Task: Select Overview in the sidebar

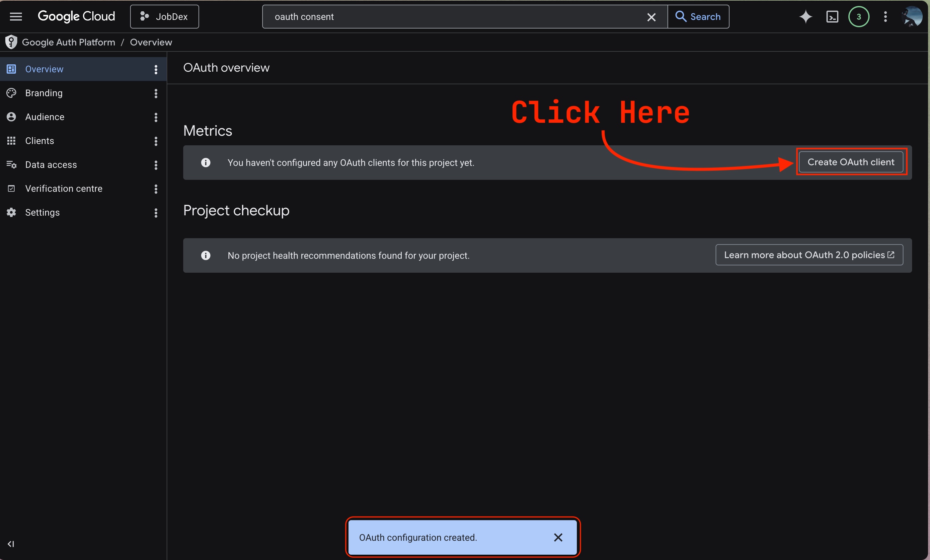Action: (83, 69)
